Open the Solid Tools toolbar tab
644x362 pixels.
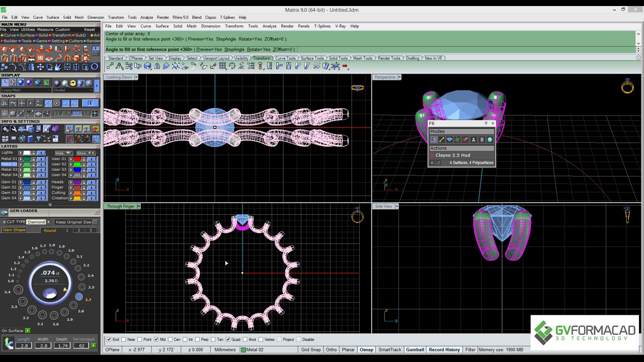point(338,58)
